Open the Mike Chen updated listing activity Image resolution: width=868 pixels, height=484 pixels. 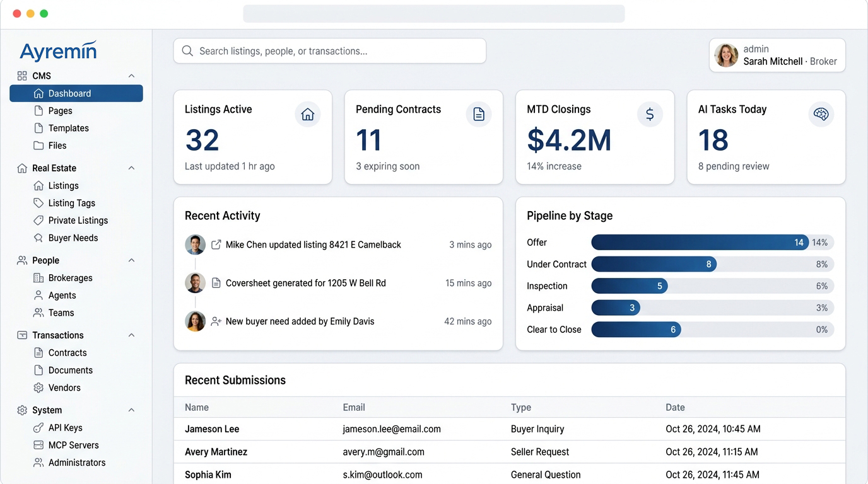pyautogui.click(x=338, y=245)
